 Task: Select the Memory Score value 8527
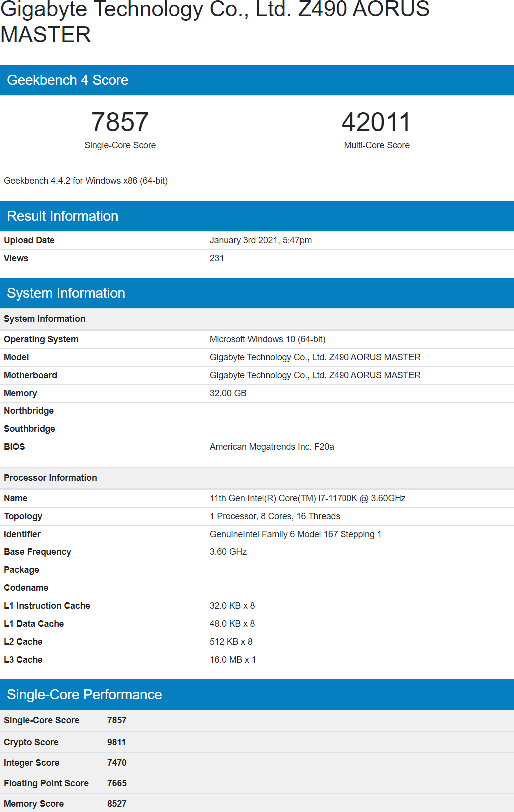[117, 804]
